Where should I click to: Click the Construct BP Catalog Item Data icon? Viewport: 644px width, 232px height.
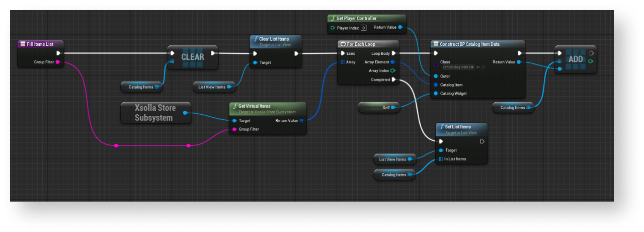click(436, 44)
